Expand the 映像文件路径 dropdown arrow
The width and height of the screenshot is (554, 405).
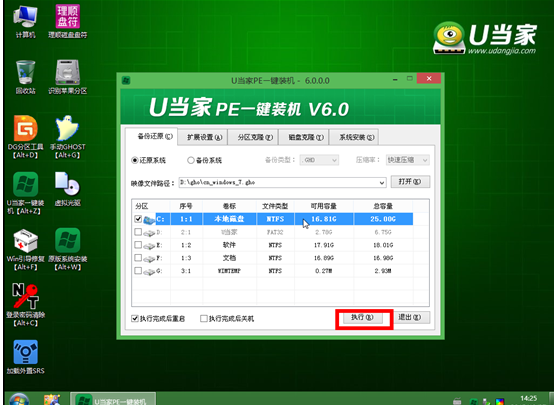point(382,183)
